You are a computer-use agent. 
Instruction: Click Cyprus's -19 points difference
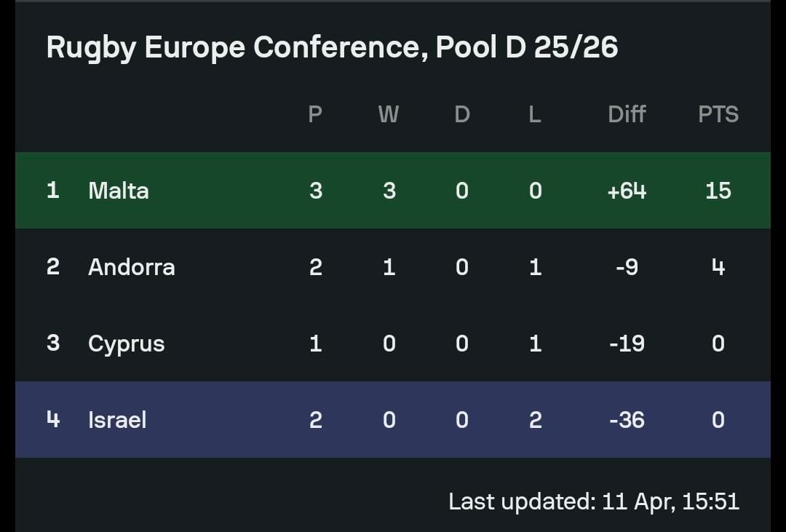point(627,344)
